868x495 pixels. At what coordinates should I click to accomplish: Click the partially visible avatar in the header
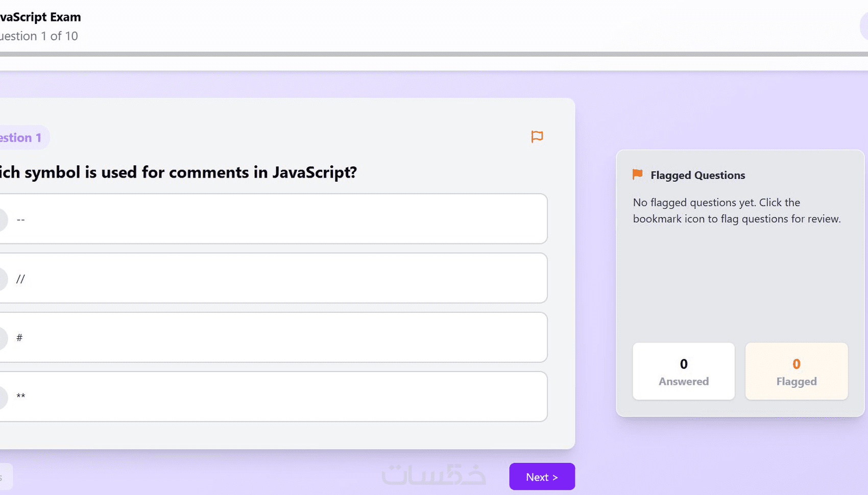coord(864,26)
